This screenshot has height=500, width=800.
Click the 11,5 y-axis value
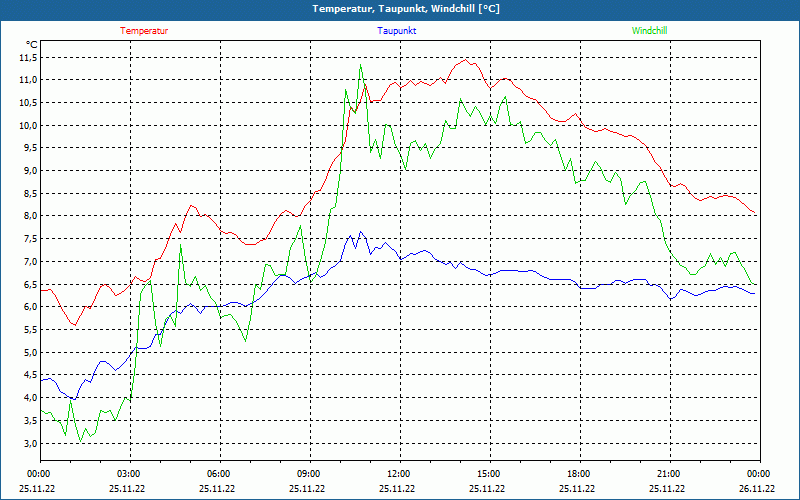(28, 58)
